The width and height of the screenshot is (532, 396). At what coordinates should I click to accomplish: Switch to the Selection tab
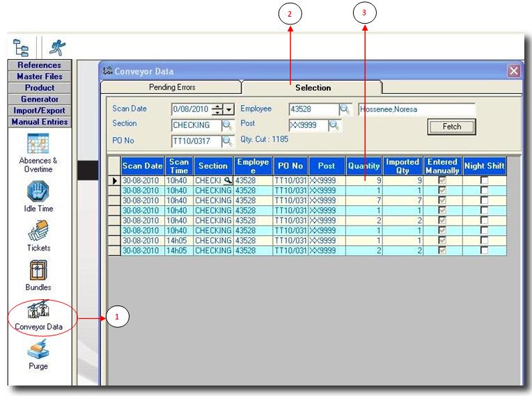coord(313,88)
